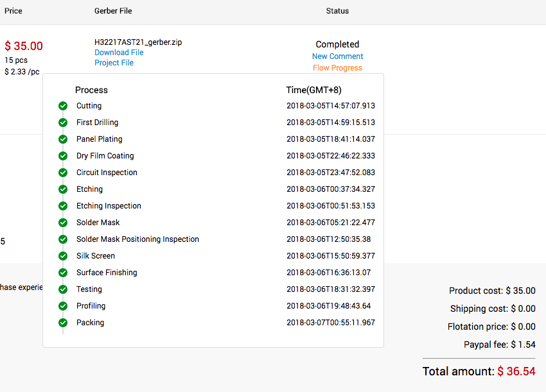Click the Cutting timestamp 2018-03-05T14:57:07.913
The image size is (546, 392).
pos(331,106)
